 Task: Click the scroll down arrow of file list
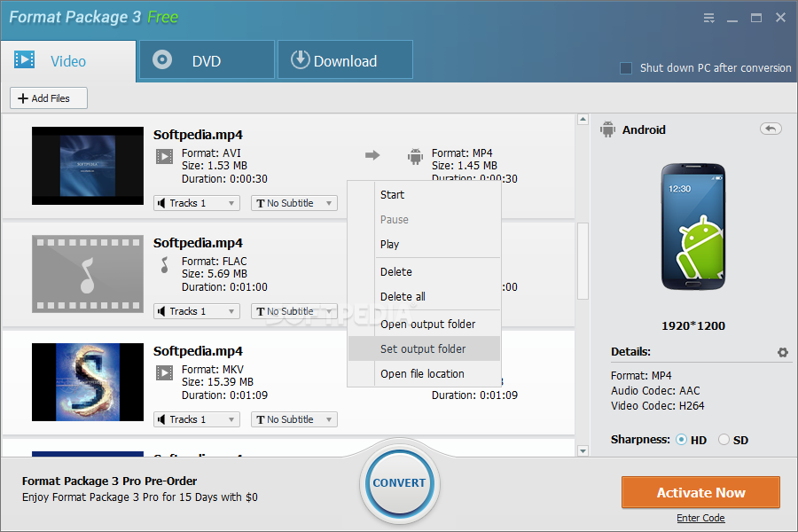[x=583, y=451]
